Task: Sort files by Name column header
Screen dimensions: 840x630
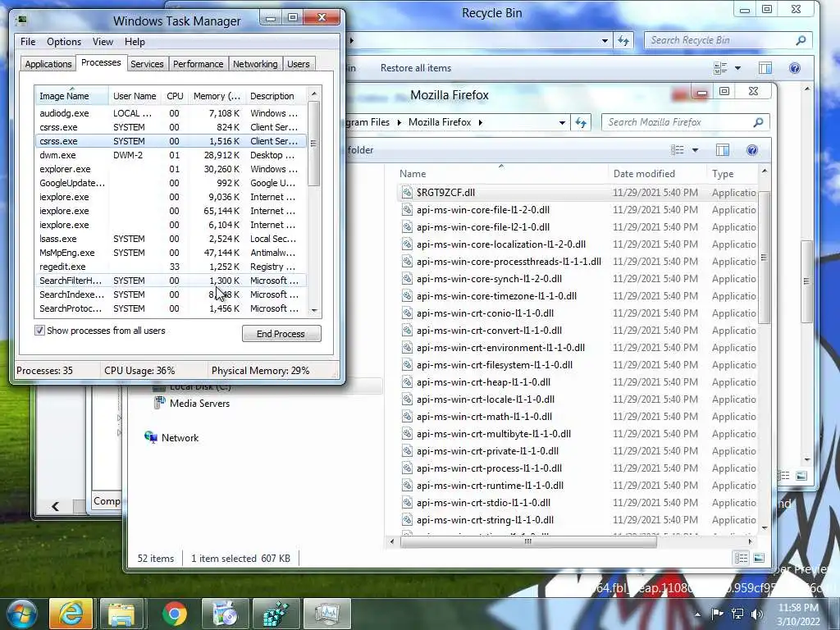Action: coord(502,174)
